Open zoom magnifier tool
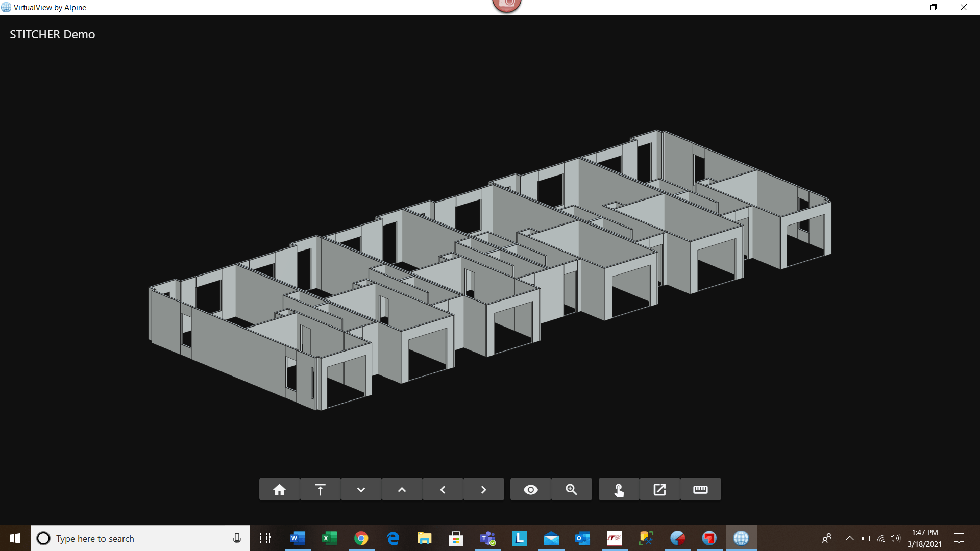 pyautogui.click(x=571, y=490)
